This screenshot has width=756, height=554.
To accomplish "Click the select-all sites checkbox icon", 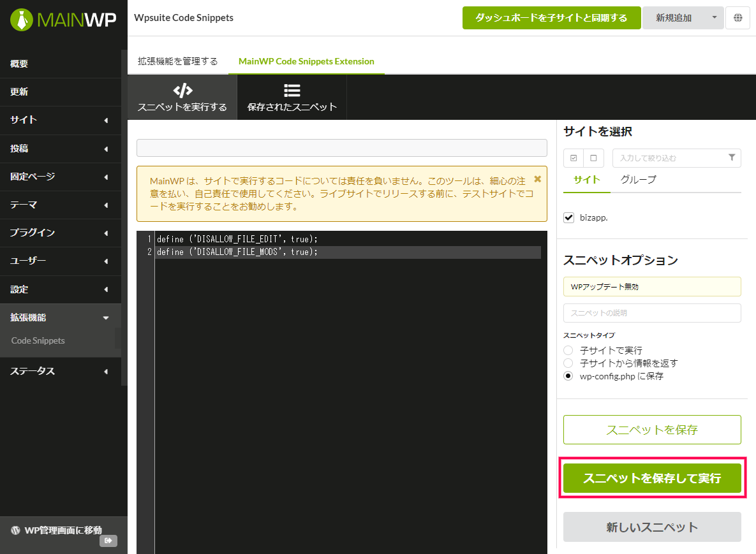I will coord(574,158).
